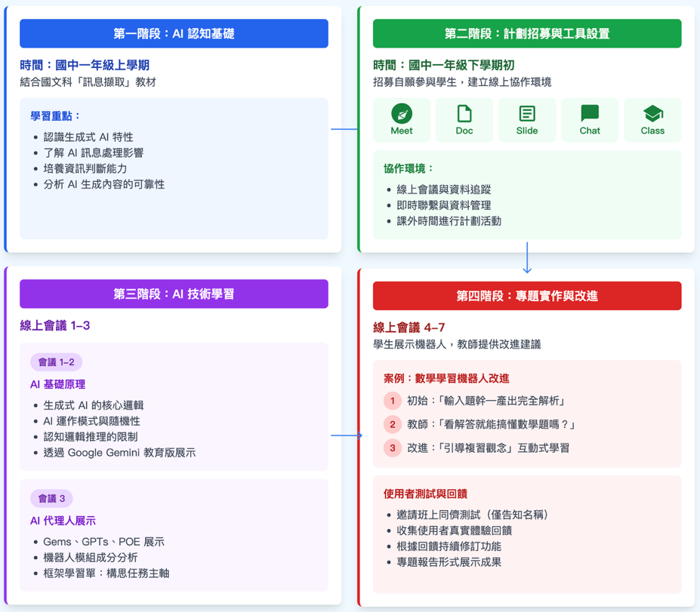Click bullet 認知邏輯推理的限制
The height and width of the screenshot is (612, 700).
click(91, 437)
